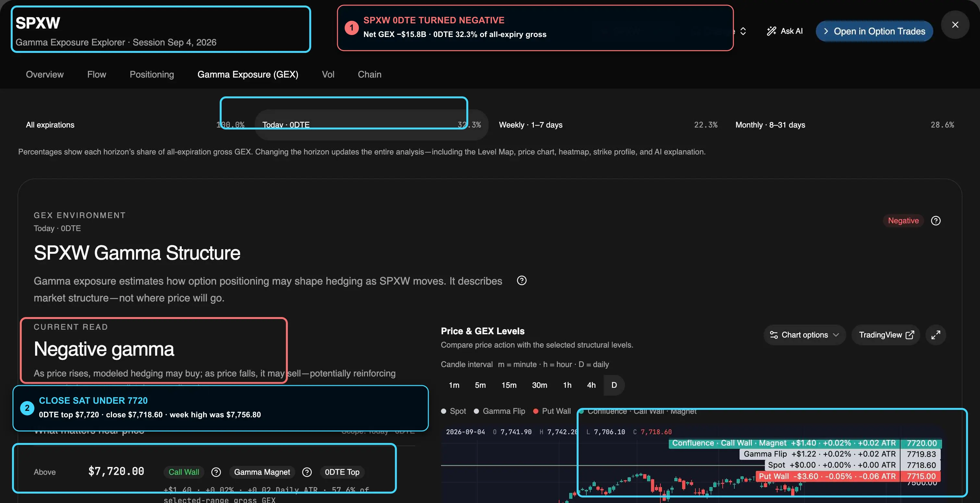Set candle interval to 4h
Image resolution: width=980 pixels, height=503 pixels.
[591, 385]
